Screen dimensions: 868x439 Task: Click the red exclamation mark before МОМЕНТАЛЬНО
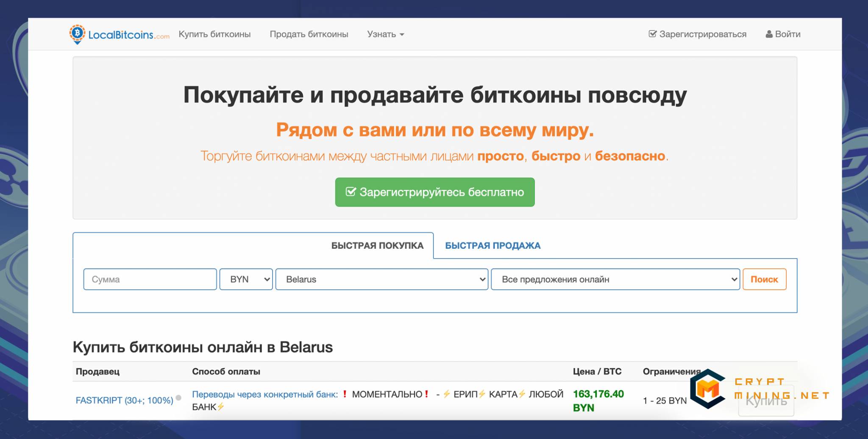point(345,394)
